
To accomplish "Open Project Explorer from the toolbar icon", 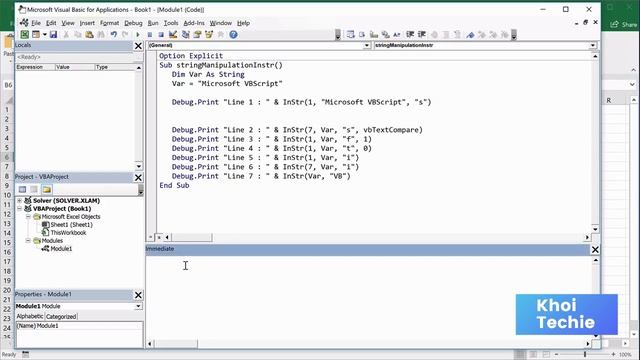I will point(186,35).
